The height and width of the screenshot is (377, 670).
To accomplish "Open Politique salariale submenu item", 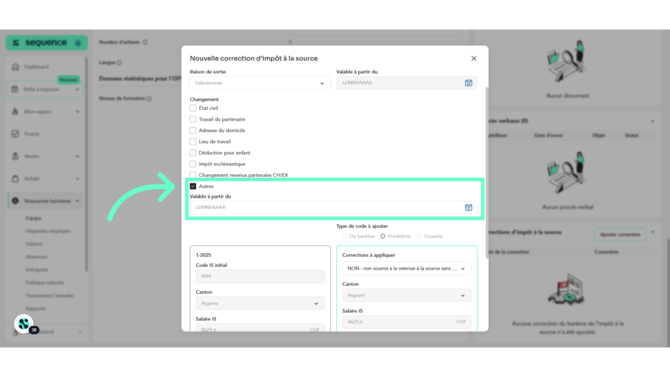I will point(44,283).
